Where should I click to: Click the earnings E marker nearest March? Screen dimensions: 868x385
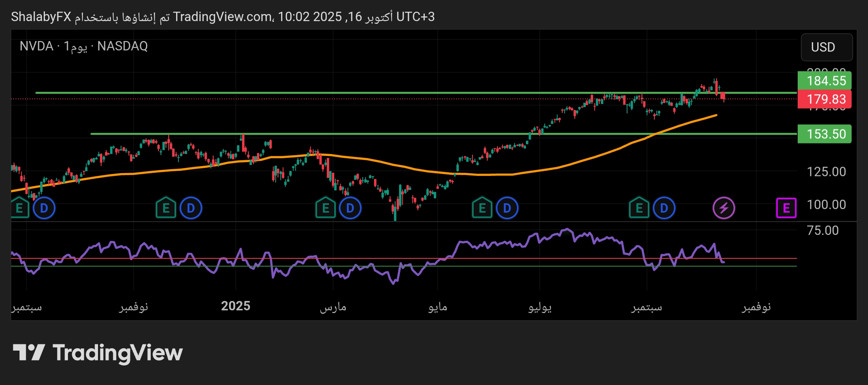pos(325,208)
